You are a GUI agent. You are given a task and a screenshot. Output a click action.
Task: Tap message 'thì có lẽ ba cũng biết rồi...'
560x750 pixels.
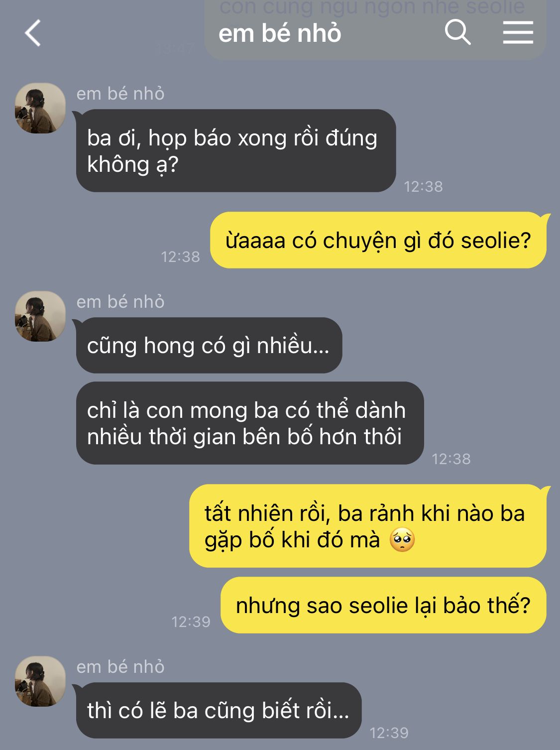pyautogui.click(x=219, y=711)
